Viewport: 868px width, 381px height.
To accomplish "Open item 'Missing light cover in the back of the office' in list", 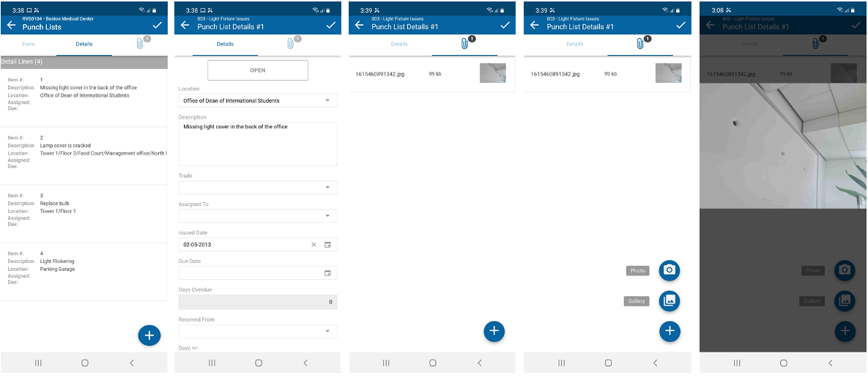I will coord(84,97).
